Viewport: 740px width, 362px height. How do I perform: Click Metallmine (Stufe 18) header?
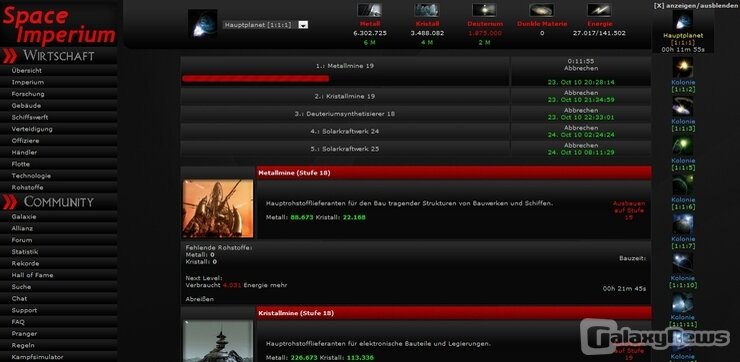pos(454,173)
